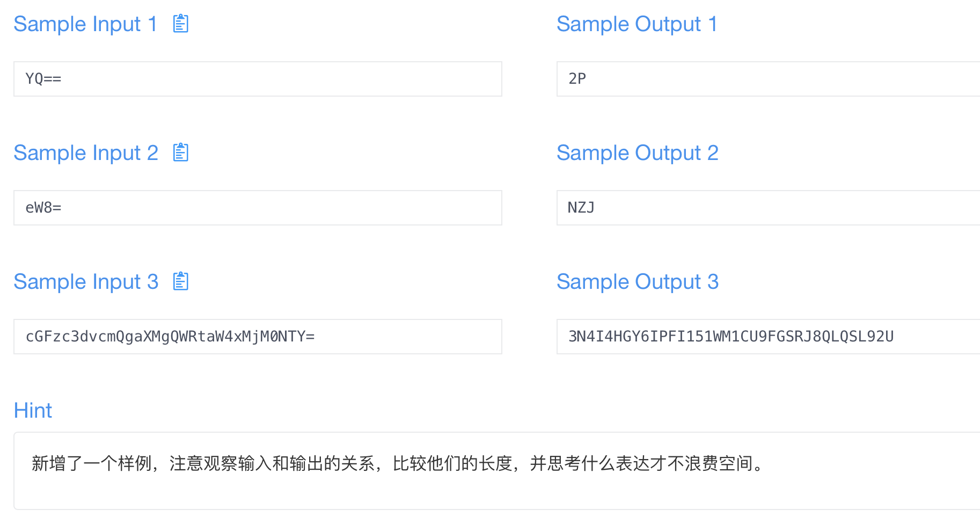The width and height of the screenshot is (980, 524).
Task: Click the Hint heading
Action: [33, 411]
